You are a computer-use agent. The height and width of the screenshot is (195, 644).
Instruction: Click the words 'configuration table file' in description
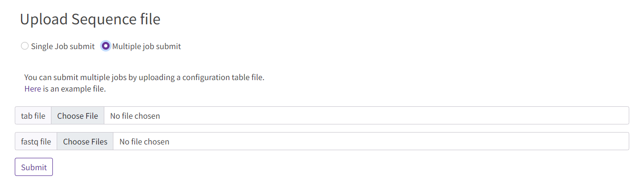[x=222, y=77]
